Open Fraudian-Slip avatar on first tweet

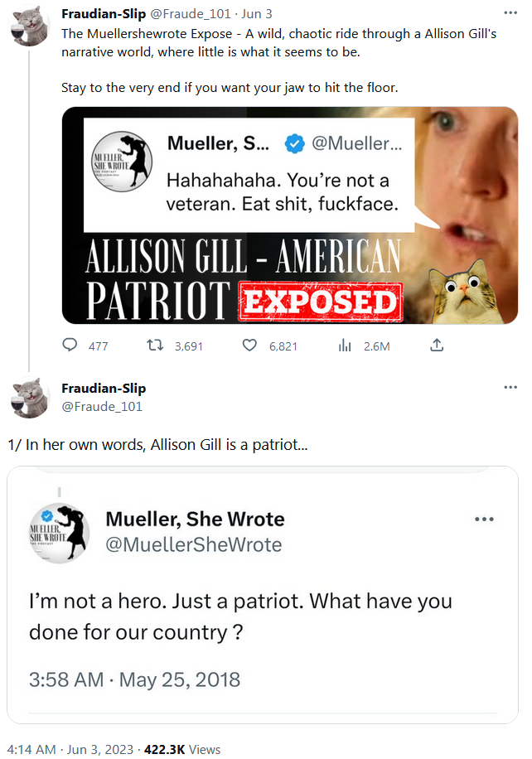(29, 26)
